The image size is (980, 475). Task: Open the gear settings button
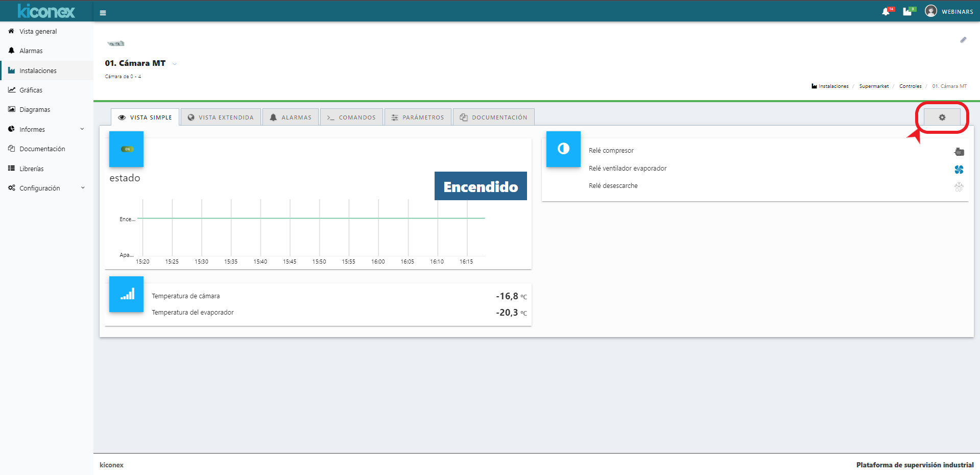click(942, 117)
